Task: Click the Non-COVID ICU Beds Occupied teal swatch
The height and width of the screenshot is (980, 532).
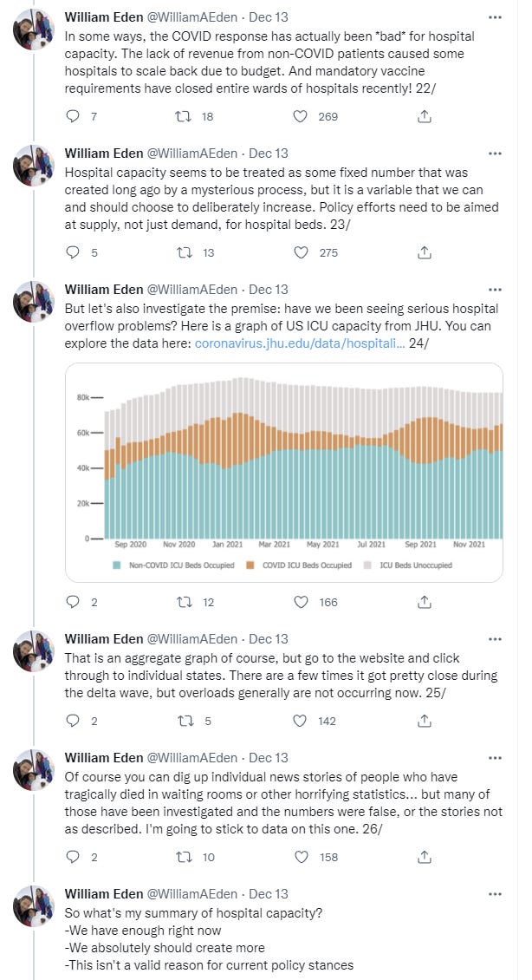Action: 117,565
